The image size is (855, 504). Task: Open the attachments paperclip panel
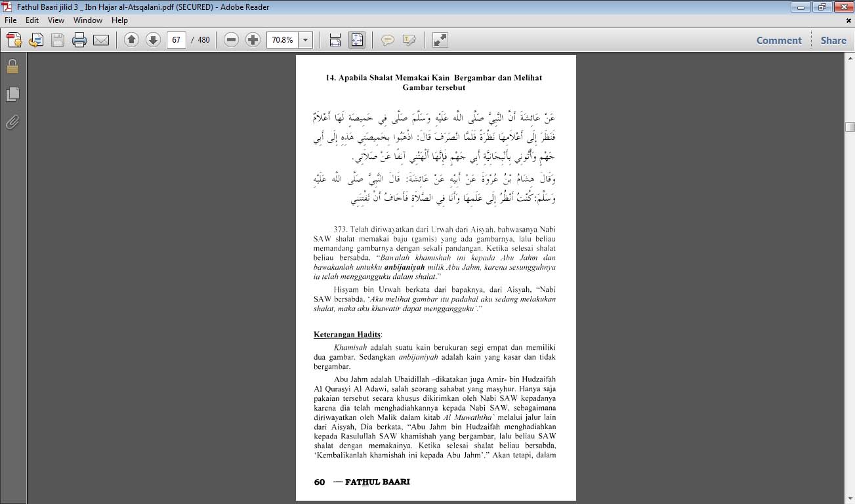point(12,122)
